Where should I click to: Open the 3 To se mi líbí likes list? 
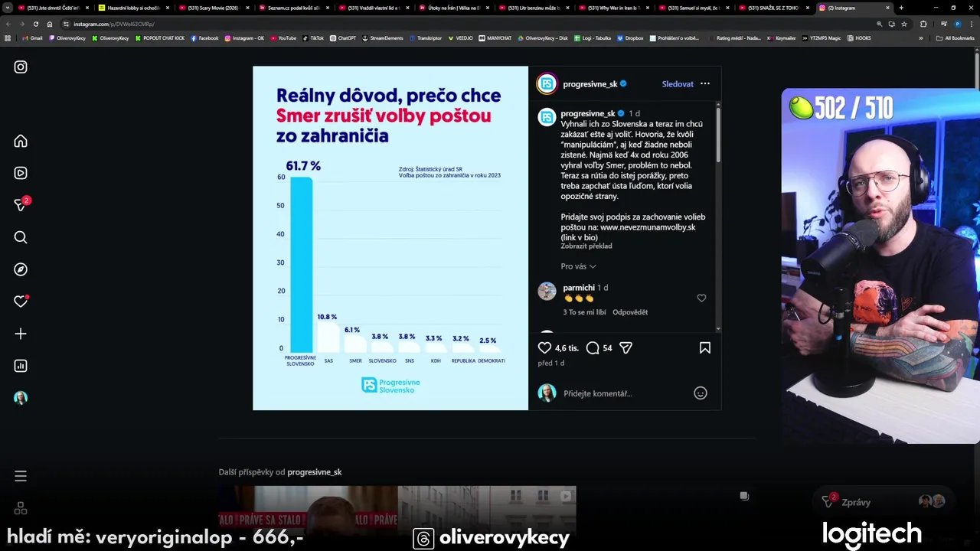[x=585, y=312]
